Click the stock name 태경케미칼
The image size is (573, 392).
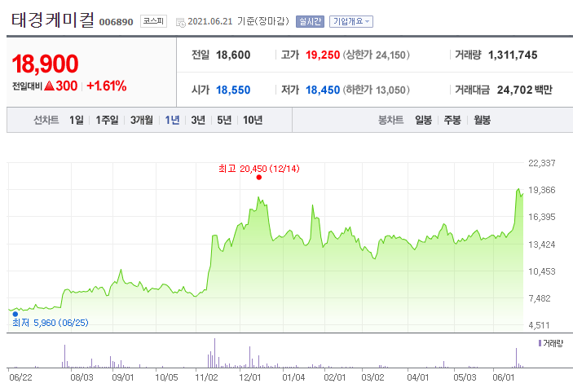(x=53, y=20)
